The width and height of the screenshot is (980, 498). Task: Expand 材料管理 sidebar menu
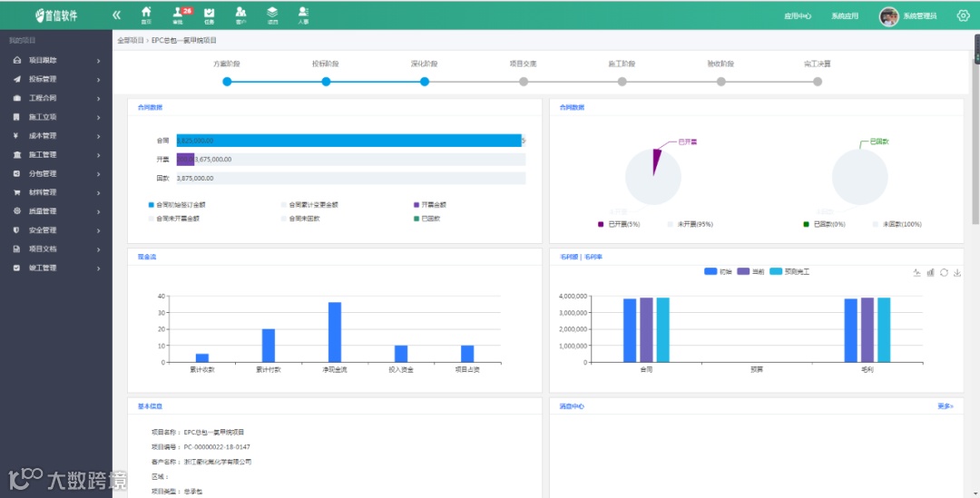(x=56, y=192)
